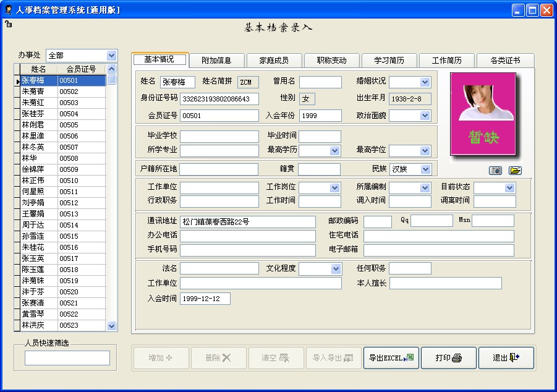Click the 导出EXCEL button
This screenshot has width=557, height=392.
(391, 358)
